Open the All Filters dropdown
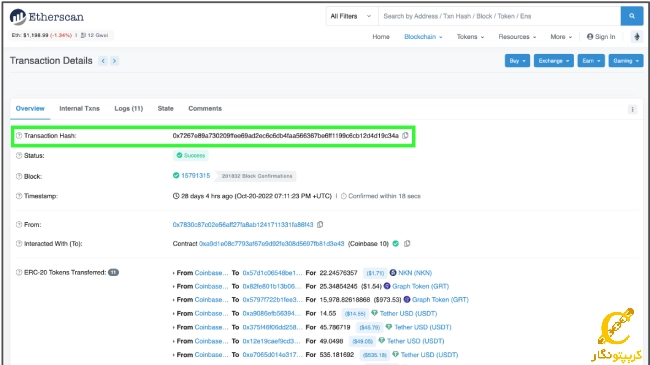Image resolution: width=650 pixels, height=365 pixels. coord(351,16)
